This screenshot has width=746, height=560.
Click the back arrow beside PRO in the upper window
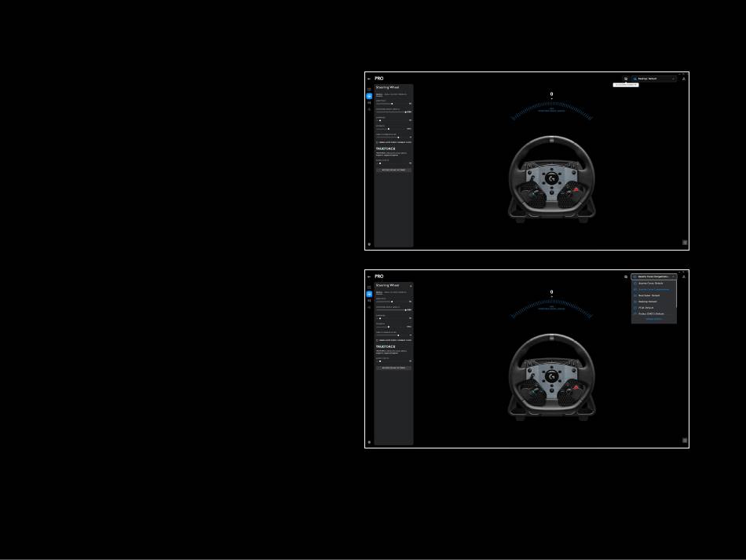(x=369, y=79)
